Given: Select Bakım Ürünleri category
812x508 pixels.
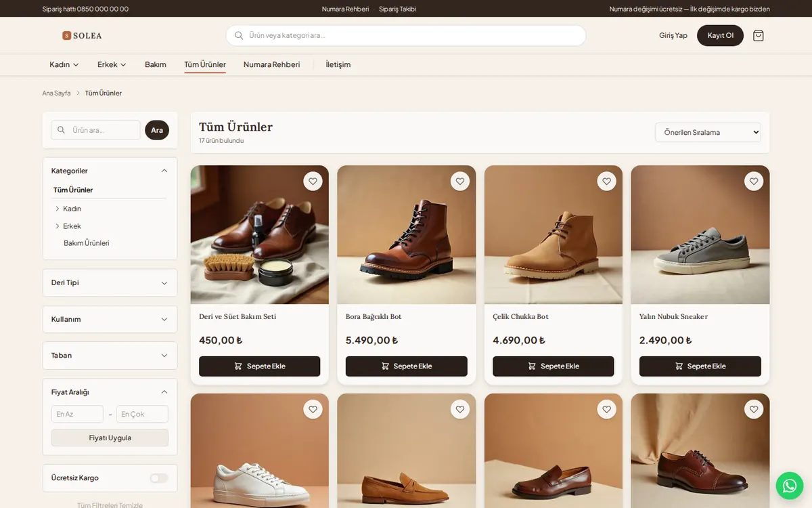Looking at the screenshot, I should (x=87, y=242).
